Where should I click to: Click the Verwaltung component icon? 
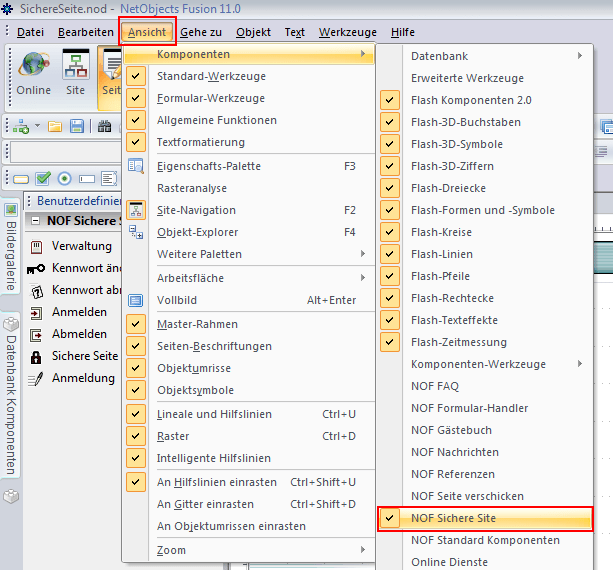click(36, 245)
